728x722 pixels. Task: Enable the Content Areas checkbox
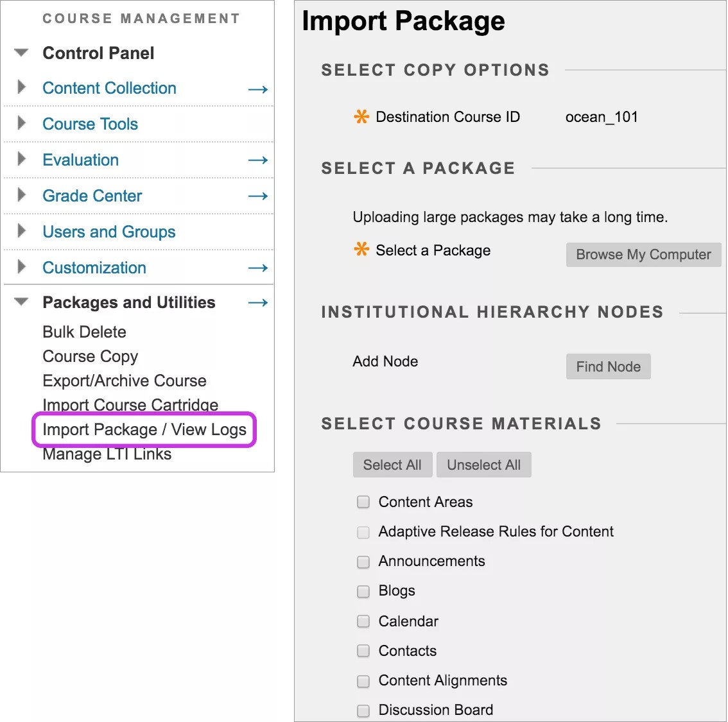363,502
